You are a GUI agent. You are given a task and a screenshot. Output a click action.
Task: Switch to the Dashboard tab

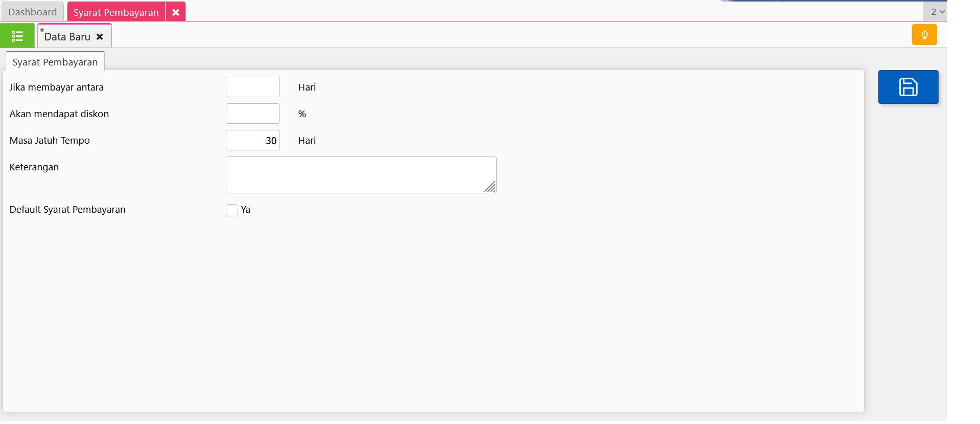click(33, 12)
